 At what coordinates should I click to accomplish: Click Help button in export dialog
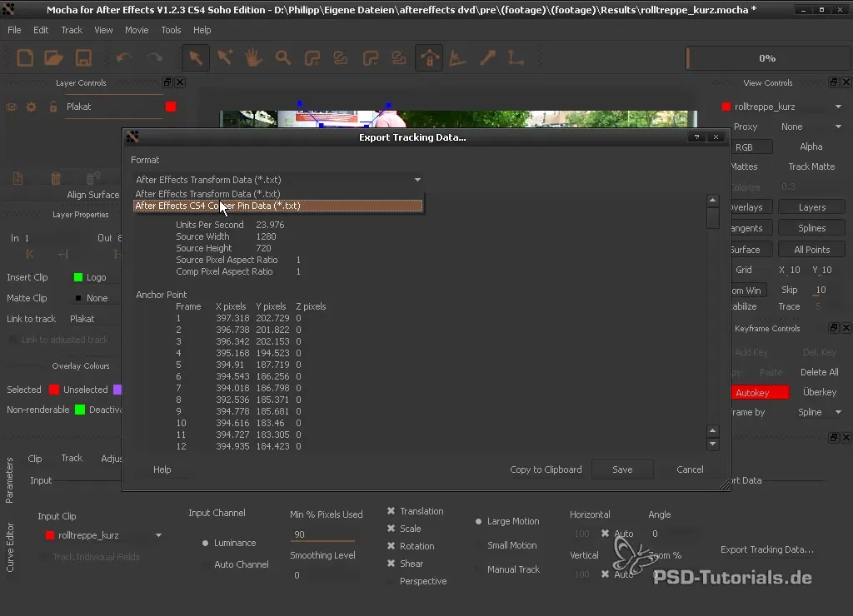162,469
